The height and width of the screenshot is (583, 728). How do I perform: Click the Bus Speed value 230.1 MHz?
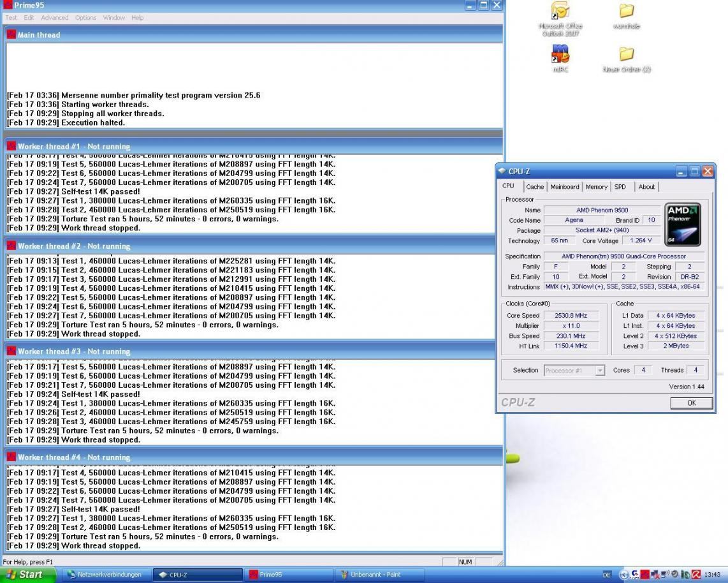(571, 336)
